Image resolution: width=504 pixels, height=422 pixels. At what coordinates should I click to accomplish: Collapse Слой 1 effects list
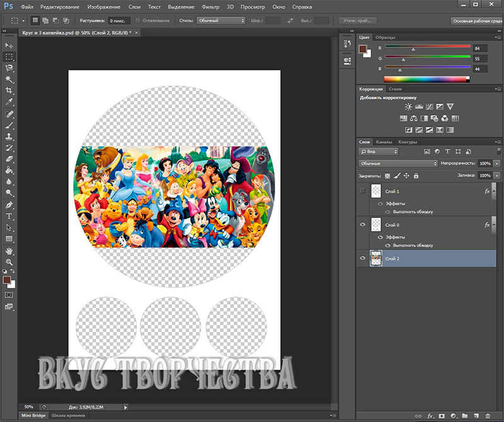[494, 191]
